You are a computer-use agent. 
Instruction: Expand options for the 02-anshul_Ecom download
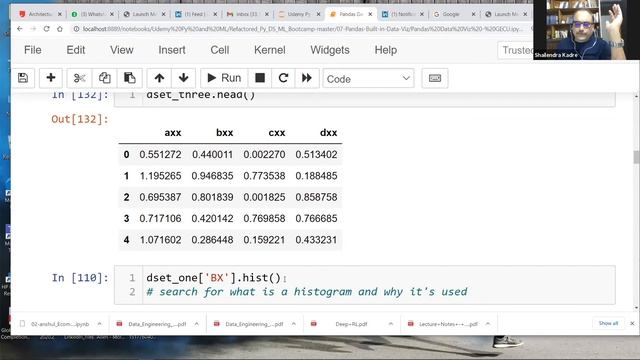click(100, 324)
